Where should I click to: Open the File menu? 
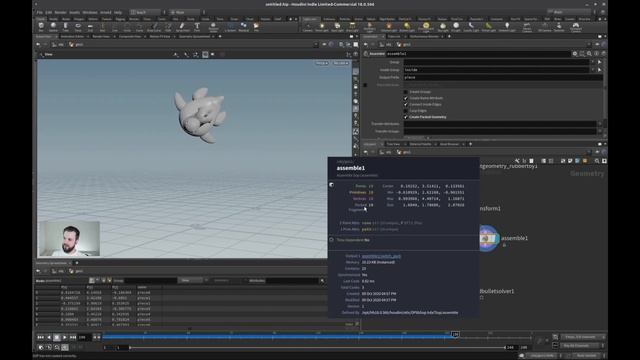(40, 12)
